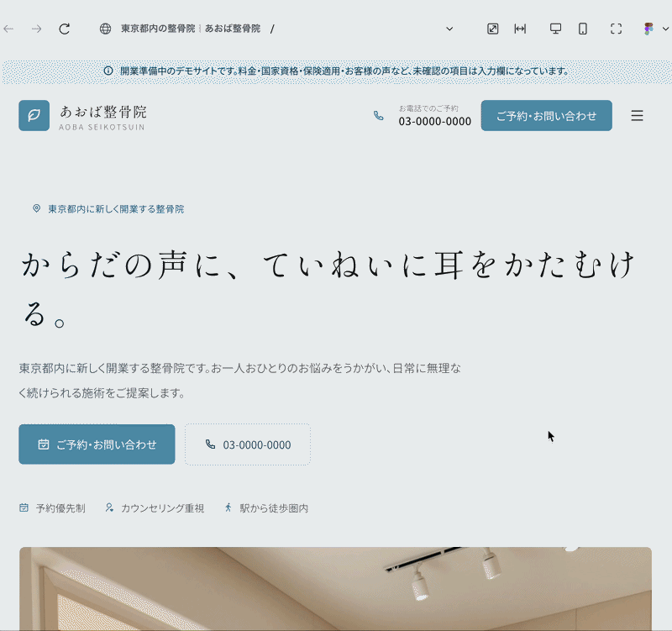Switch to desktop preview mode

pyautogui.click(x=555, y=29)
